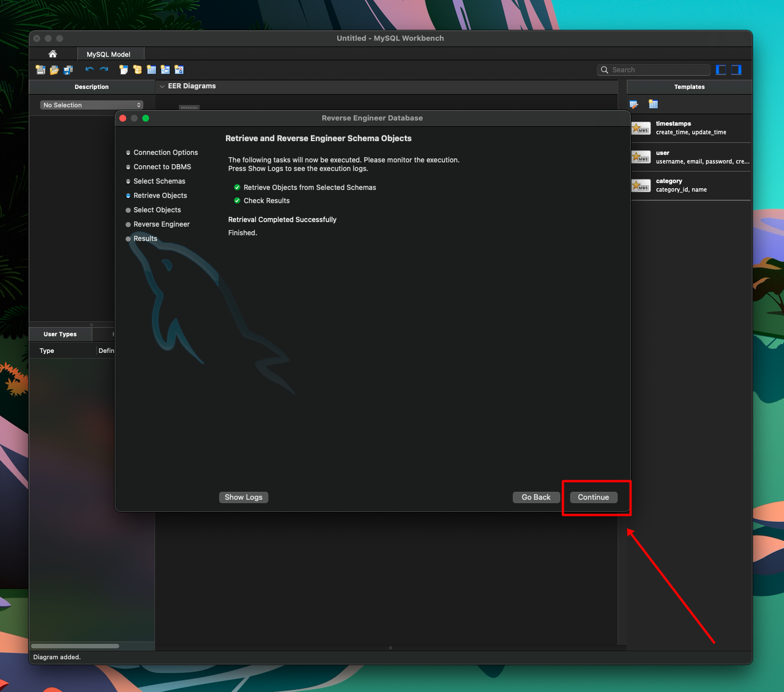Click Go Back button
784x692 pixels.
(x=536, y=497)
